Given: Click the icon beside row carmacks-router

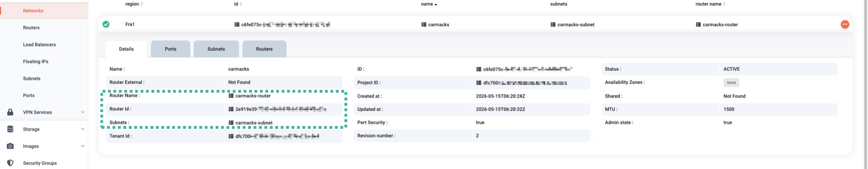Looking at the screenshot, I should tap(698, 24).
